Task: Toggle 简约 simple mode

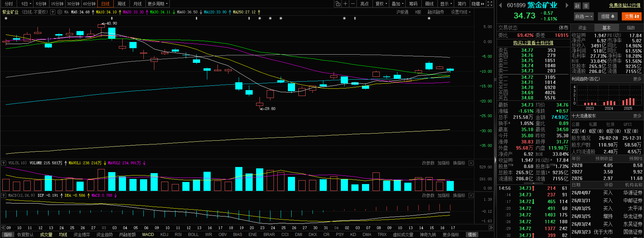Action: pyautogui.click(x=462, y=4)
